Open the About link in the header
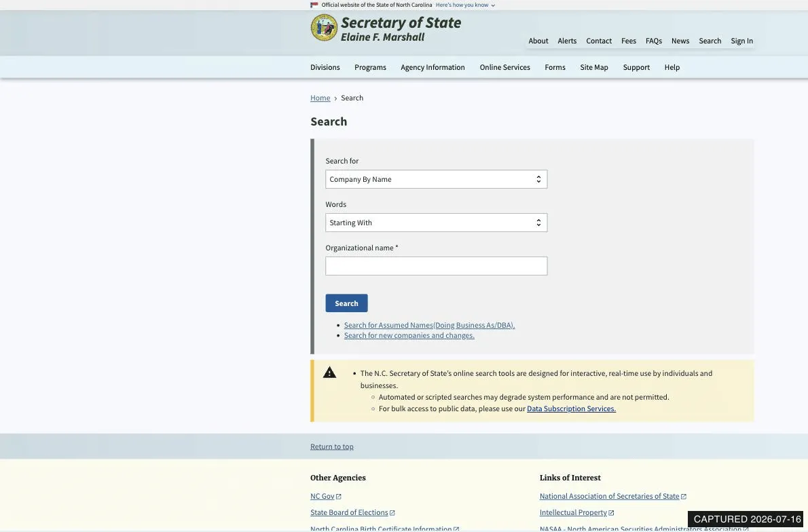The height and width of the screenshot is (532, 808). (538, 41)
